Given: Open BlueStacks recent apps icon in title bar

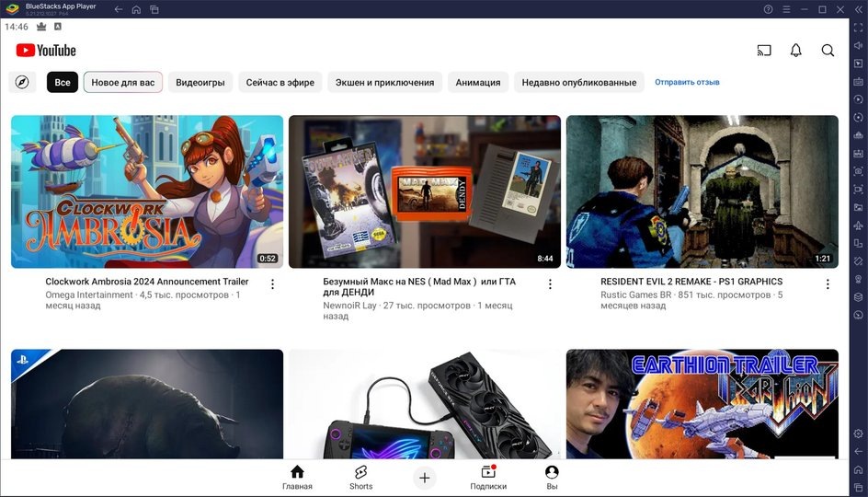Looking at the screenshot, I should [154, 9].
